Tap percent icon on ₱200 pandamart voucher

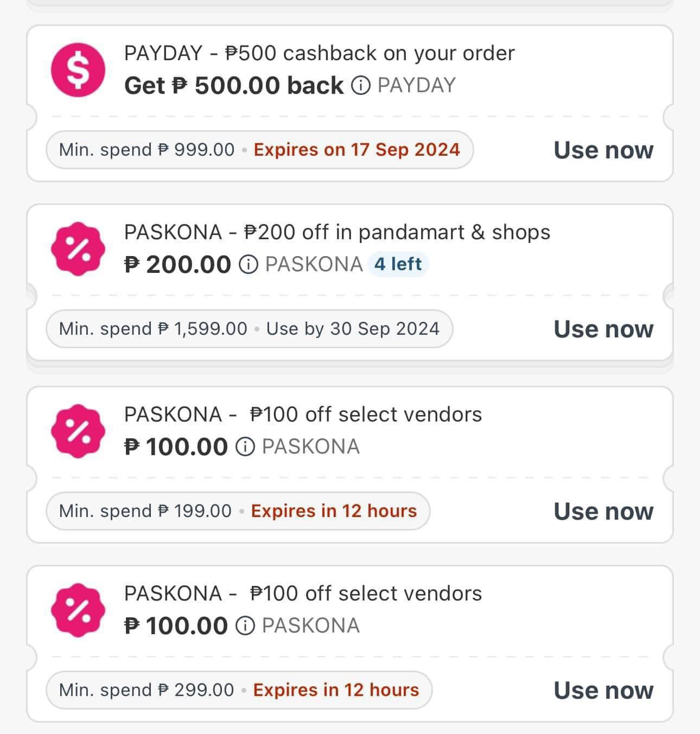click(78, 249)
